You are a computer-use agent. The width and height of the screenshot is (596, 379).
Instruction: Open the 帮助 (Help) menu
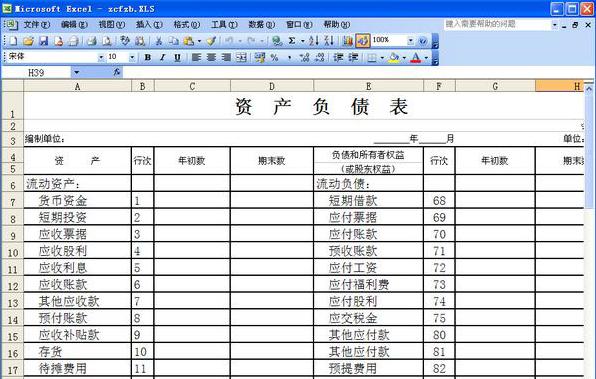pyautogui.click(x=336, y=25)
